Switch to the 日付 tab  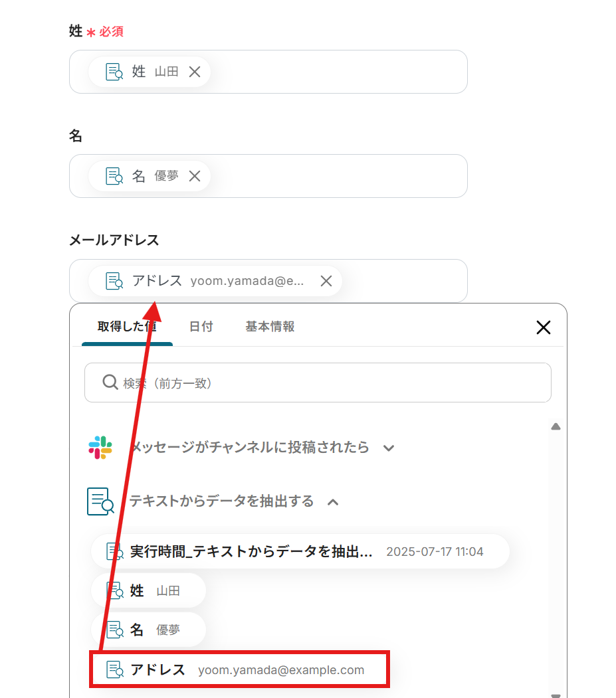tap(201, 327)
